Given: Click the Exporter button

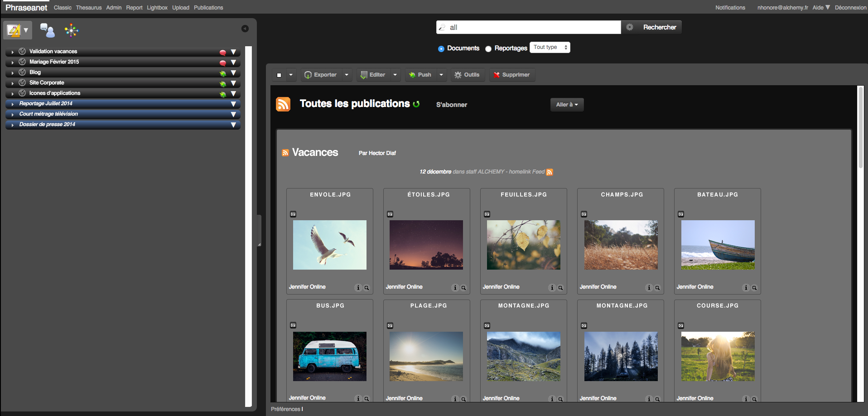Looking at the screenshot, I should pyautogui.click(x=321, y=75).
